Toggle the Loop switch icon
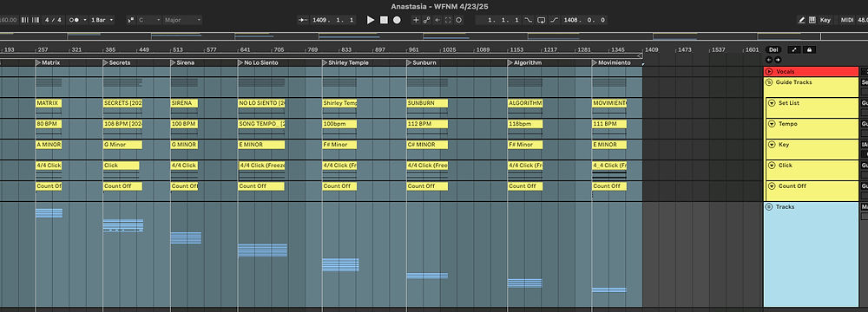Screen dimensions: 868x312 point(542,20)
